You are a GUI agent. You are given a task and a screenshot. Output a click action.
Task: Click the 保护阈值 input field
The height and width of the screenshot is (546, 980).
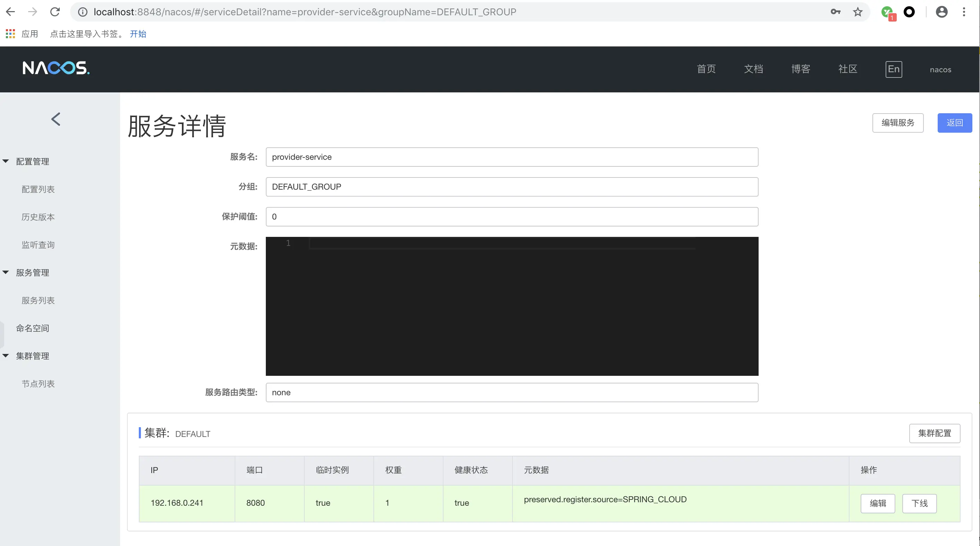tap(512, 217)
